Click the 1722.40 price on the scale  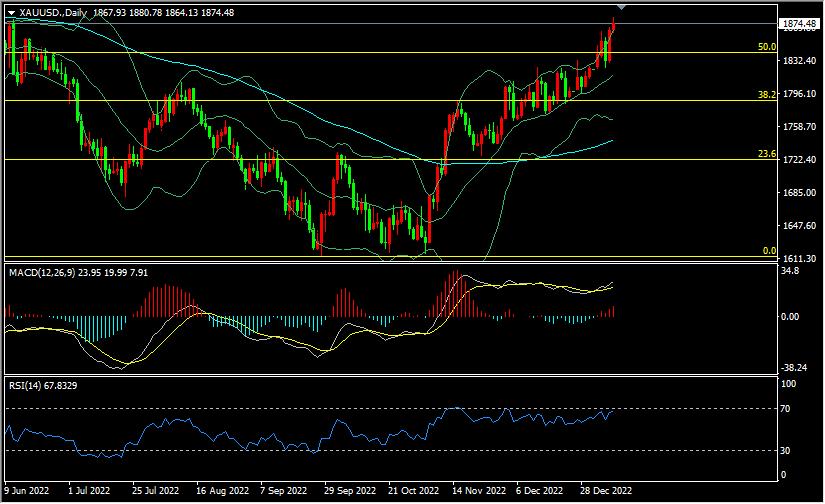[x=799, y=160]
